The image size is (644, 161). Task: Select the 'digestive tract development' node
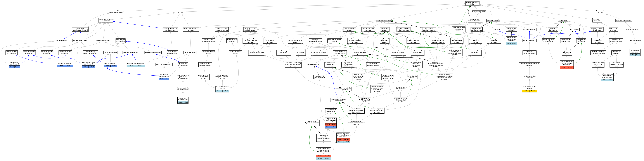[14, 64]
